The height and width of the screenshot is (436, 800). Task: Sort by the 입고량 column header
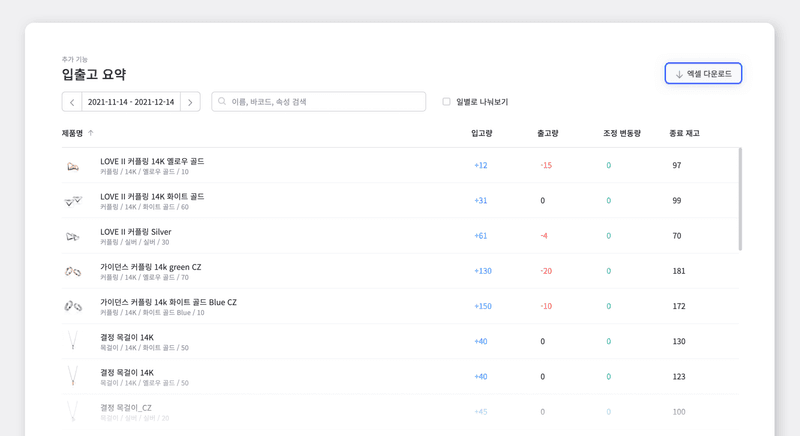click(x=481, y=133)
